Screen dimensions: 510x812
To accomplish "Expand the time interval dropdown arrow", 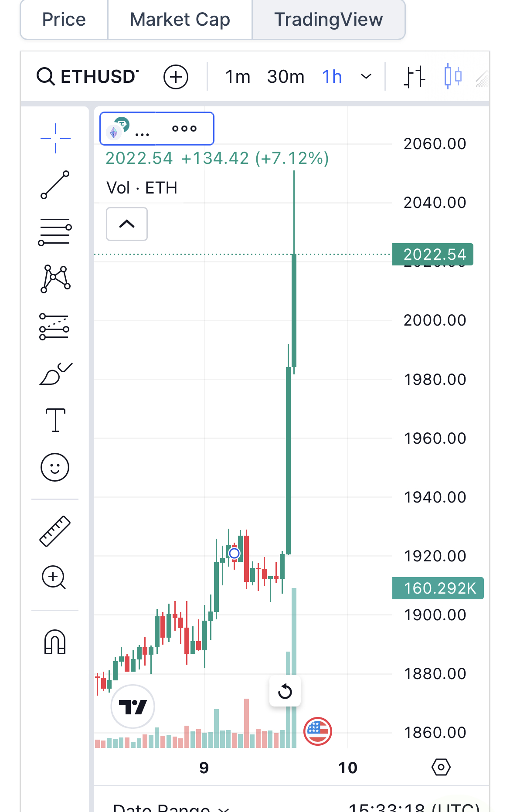I will pos(367,77).
